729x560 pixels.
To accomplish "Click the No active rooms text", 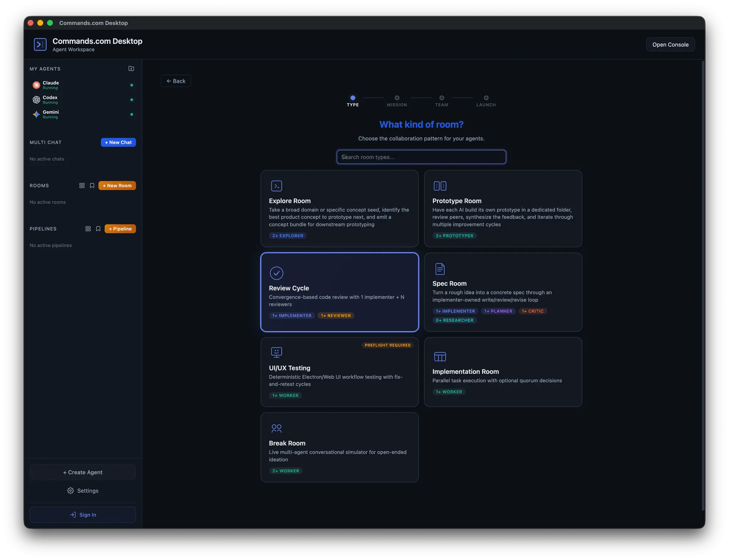I will (47, 202).
